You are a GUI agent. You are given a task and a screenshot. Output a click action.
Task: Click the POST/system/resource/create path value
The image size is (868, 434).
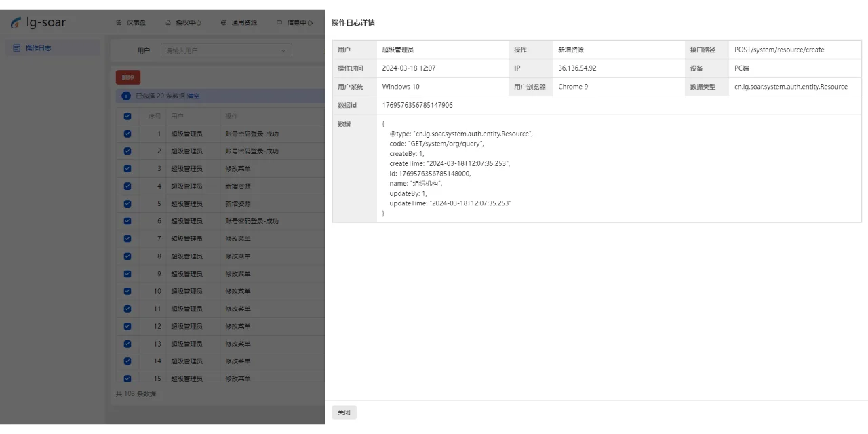779,50
